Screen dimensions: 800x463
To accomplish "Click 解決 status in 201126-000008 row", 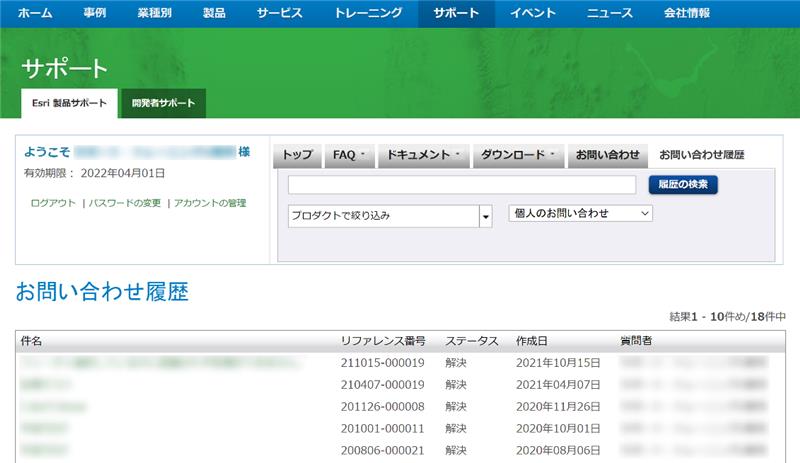I will (456, 407).
